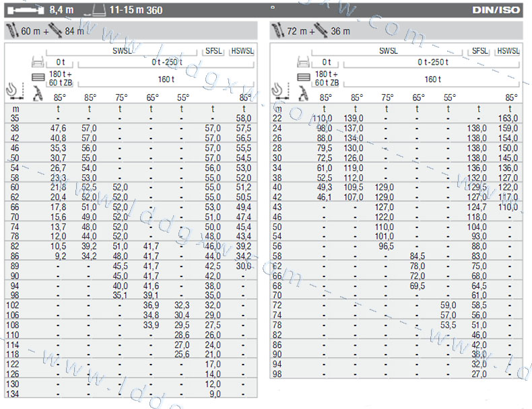Click the luffing jib icon beside 84 m
Screen dimensions: 532x409
coord(56,30)
